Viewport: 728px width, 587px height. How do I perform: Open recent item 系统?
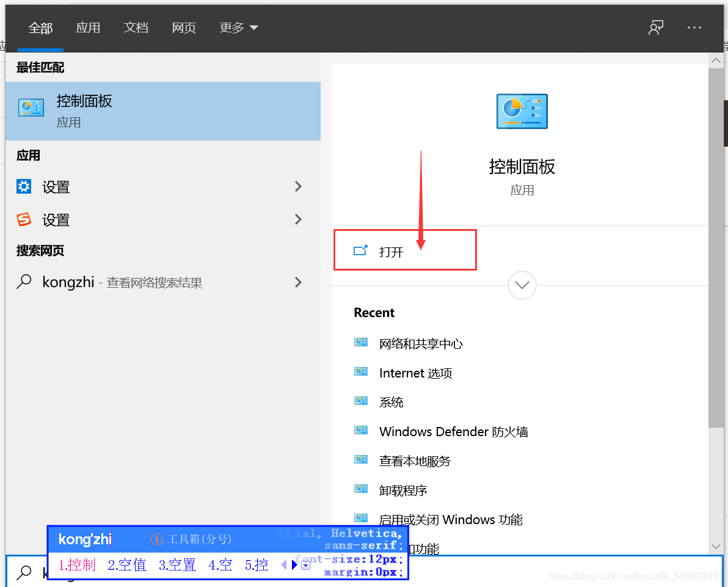(x=391, y=402)
